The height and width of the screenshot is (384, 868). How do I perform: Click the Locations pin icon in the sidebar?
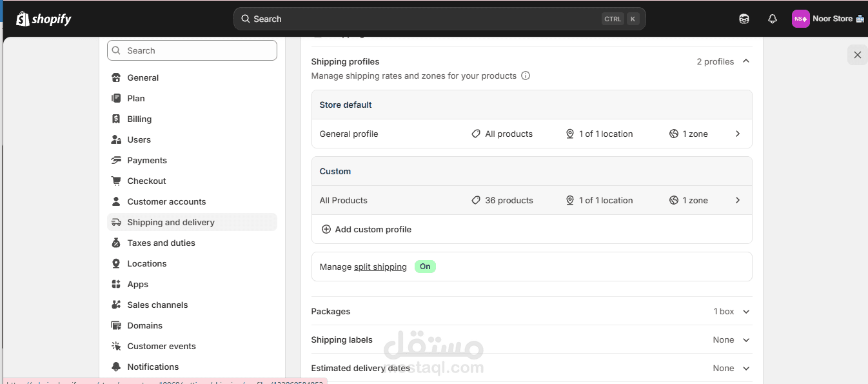point(116,263)
